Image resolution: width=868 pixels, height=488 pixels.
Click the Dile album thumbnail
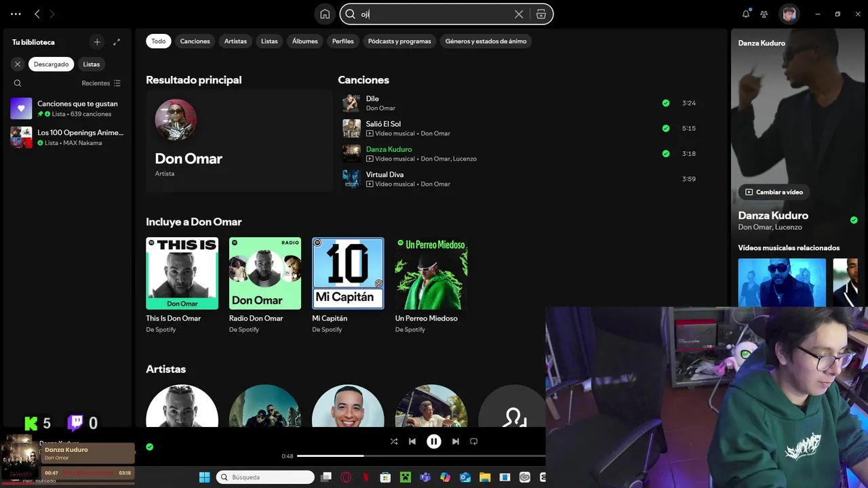[351, 103]
